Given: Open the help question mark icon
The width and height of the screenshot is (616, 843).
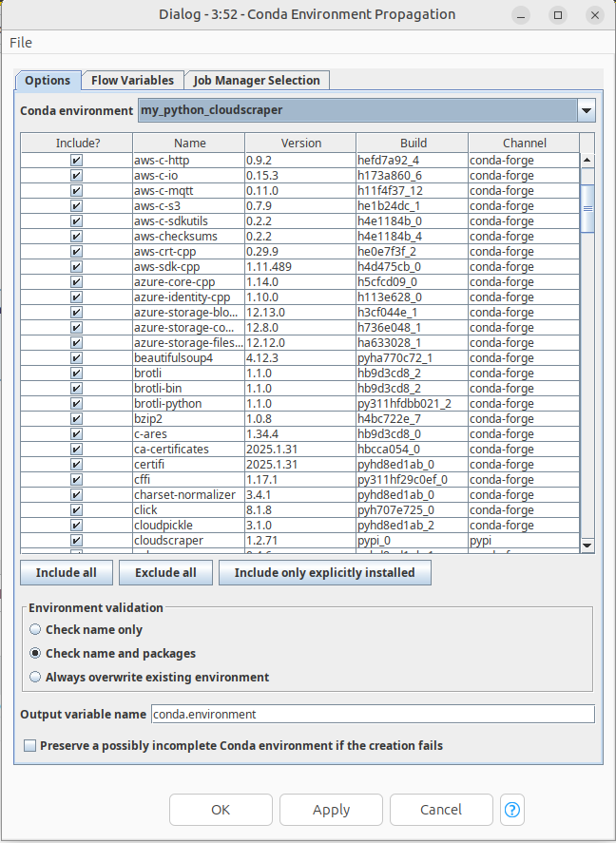Looking at the screenshot, I should pyautogui.click(x=511, y=809).
